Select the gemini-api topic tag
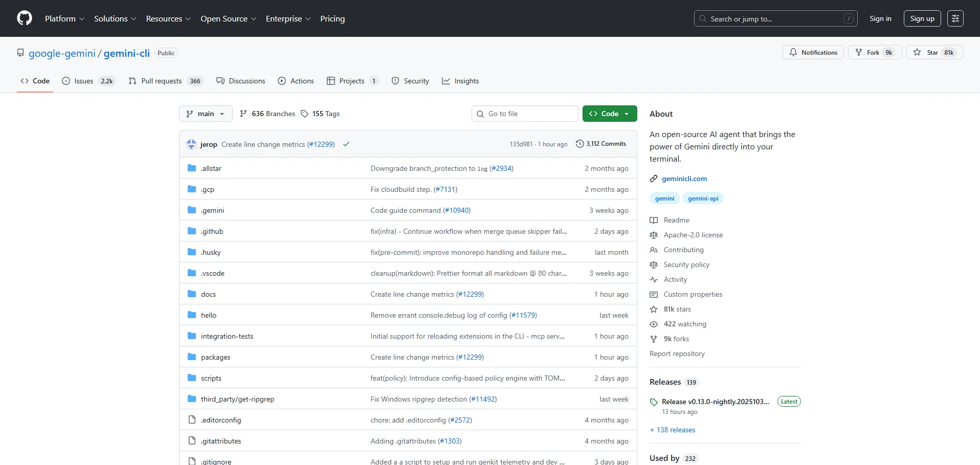Image resolution: width=980 pixels, height=465 pixels. pyautogui.click(x=703, y=198)
